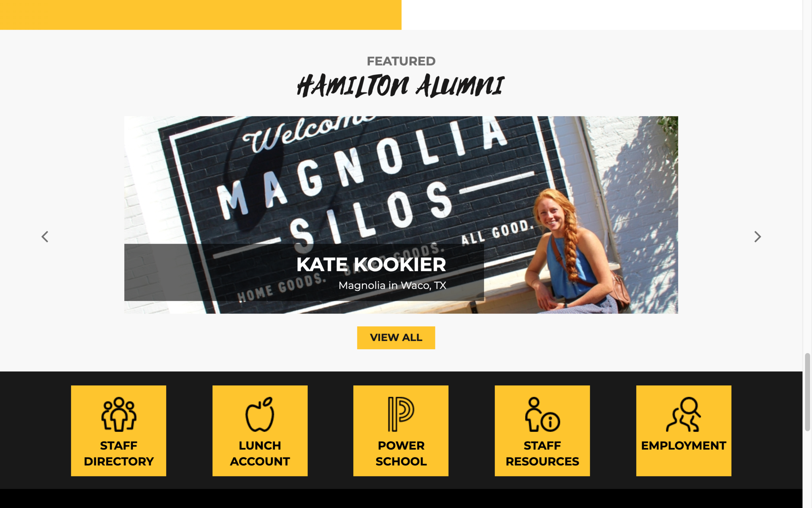
Task: Click the Hamilton Alumni script heading
Action: [x=401, y=86]
